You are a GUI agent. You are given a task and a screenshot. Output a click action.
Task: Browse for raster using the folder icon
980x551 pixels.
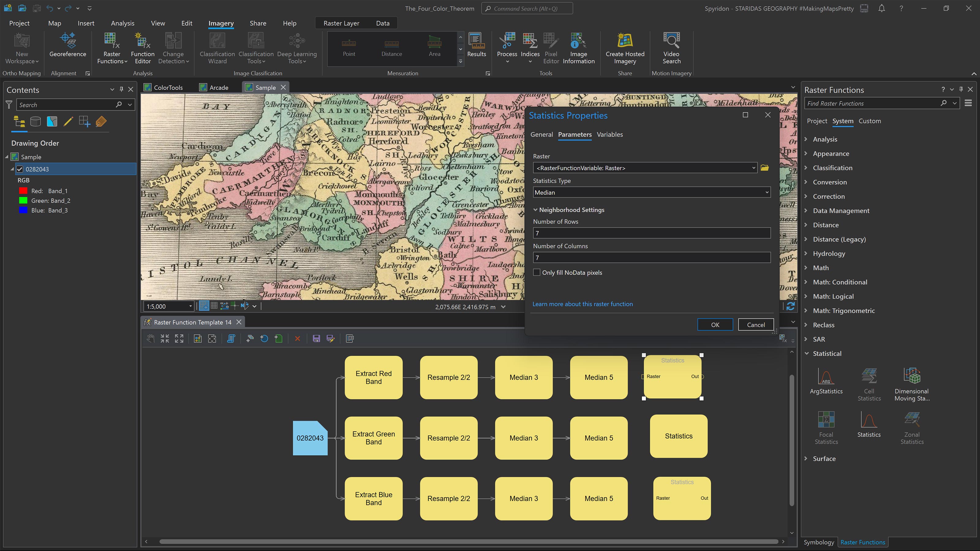click(765, 168)
